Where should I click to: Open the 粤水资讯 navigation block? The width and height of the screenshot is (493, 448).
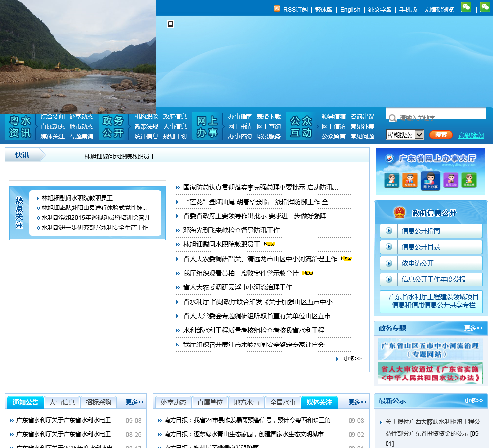pos(20,126)
